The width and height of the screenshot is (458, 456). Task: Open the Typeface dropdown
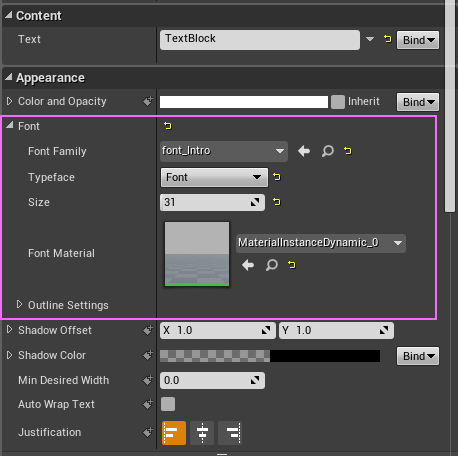pos(214,177)
